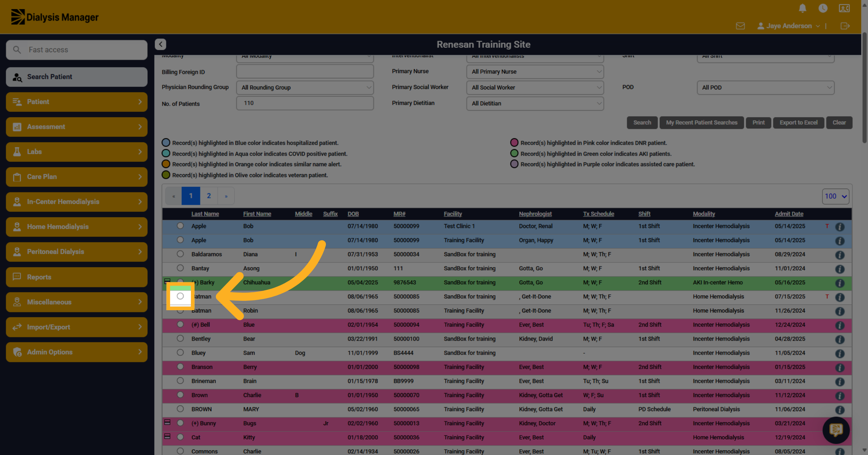Select radio button for Bluey Sam
The height and width of the screenshot is (455, 868).
pos(180,353)
